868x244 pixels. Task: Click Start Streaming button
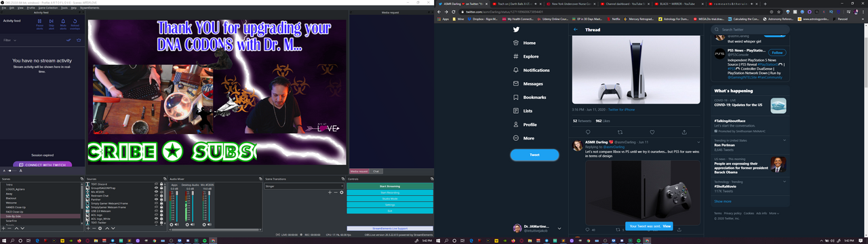(x=390, y=186)
